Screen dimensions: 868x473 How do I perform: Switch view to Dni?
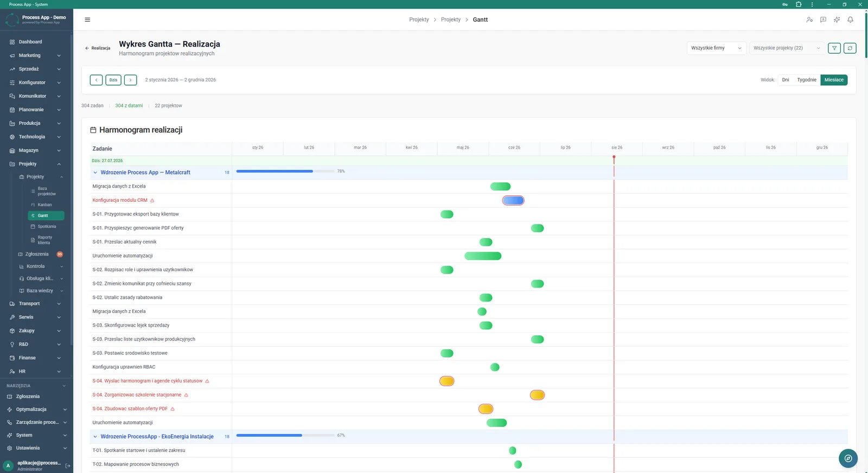(x=785, y=80)
